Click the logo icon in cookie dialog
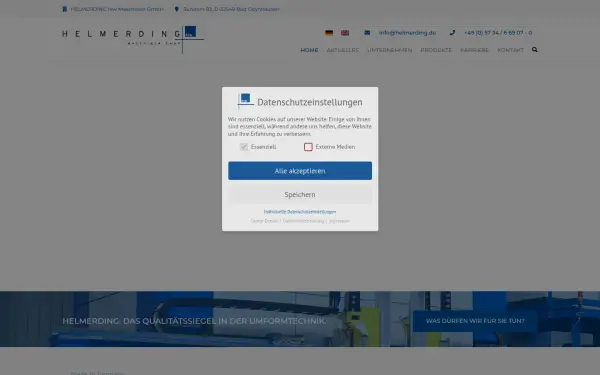The image size is (600, 375). (245, 101)
